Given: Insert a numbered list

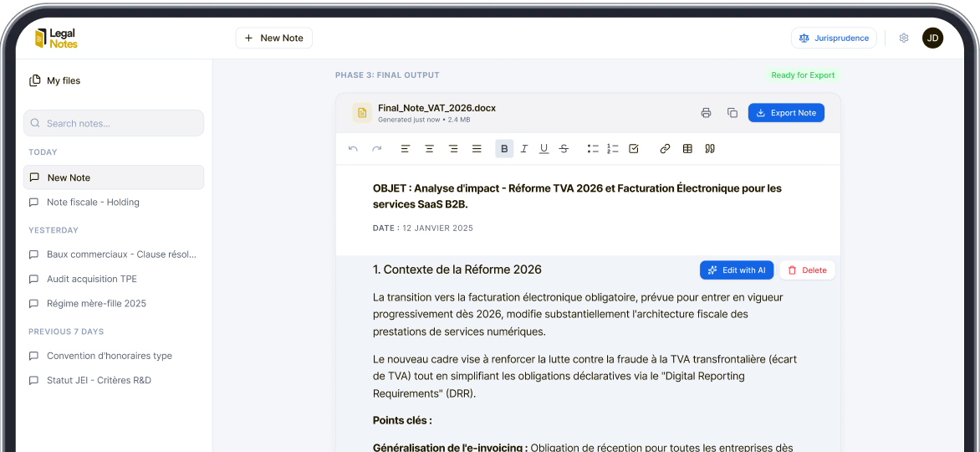Looking at the screenshot, I should pos(612,149).
